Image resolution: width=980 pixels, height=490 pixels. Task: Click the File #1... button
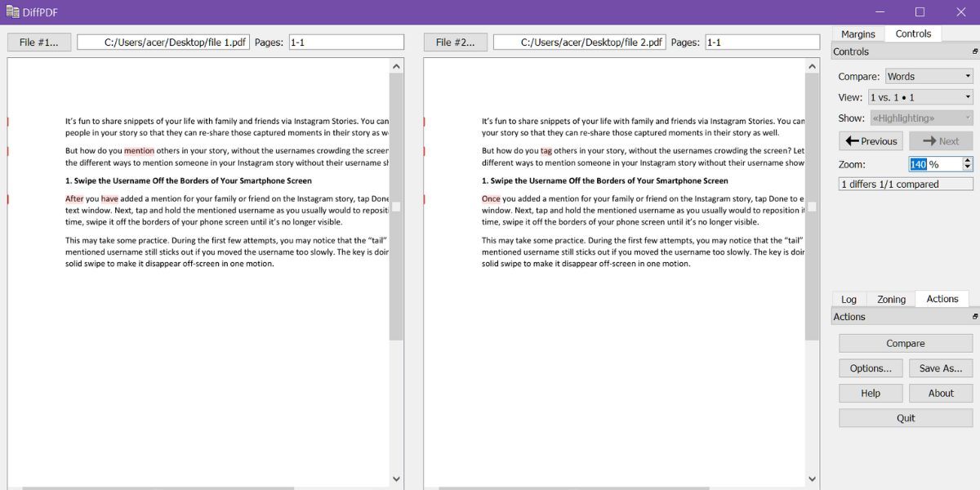click(x=39, y=42)
